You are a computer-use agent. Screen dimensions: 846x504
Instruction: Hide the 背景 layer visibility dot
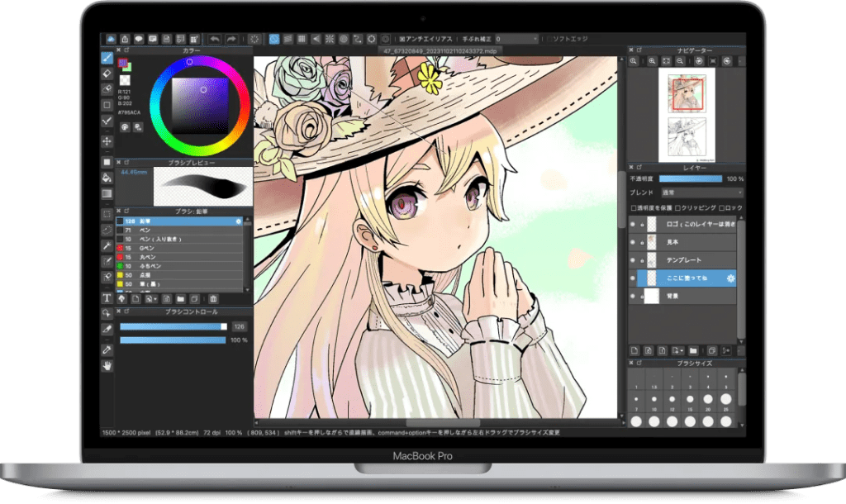pyautogui.click(x=633, y=297)
